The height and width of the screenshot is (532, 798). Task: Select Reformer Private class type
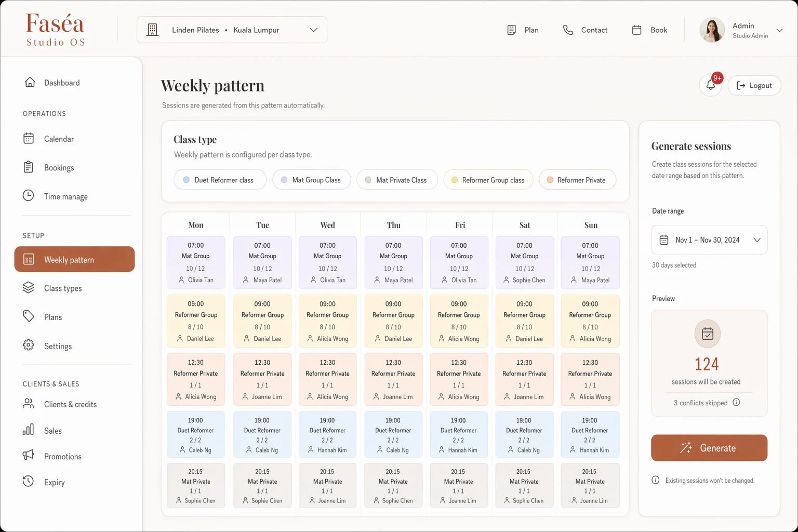point(578,180)
